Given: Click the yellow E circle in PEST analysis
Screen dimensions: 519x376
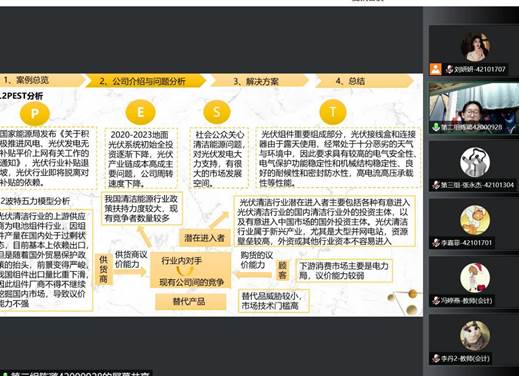Looking at the screenshot, I should click(141, 112).
